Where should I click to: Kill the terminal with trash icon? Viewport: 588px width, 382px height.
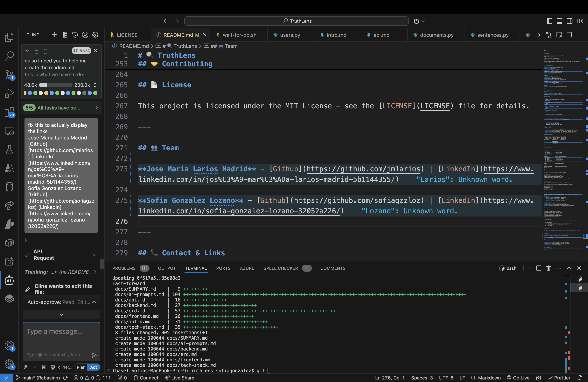tap(549, 268)
